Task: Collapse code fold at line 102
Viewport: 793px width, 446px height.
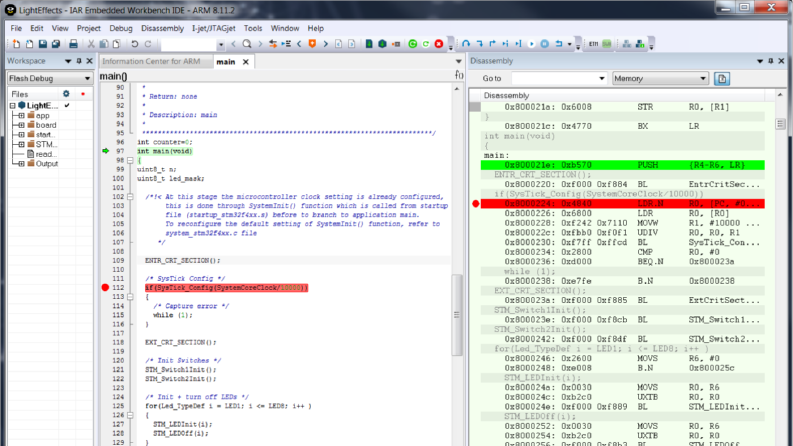Action: (x=130, y=197)
